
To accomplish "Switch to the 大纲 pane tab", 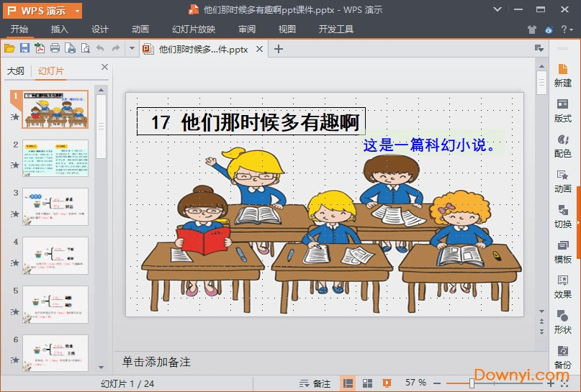I will [16, 70].
